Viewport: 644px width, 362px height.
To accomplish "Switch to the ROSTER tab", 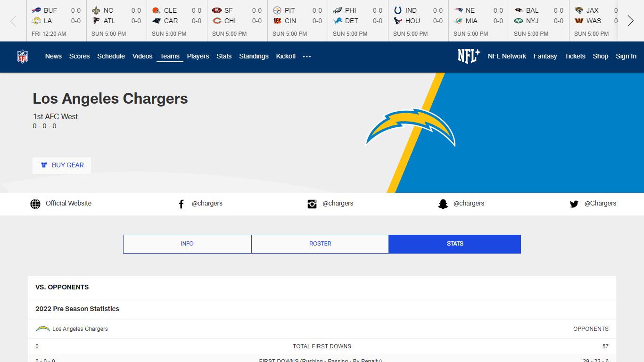I will click(x=320, y=244).
